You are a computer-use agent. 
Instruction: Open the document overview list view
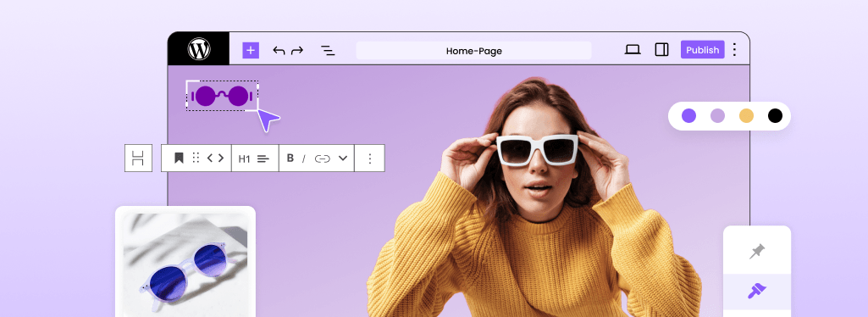coord(328,51)
